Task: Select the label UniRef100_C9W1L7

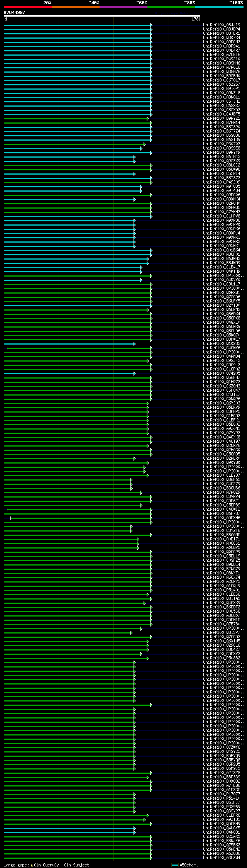Action: click(x=222, y=284)
